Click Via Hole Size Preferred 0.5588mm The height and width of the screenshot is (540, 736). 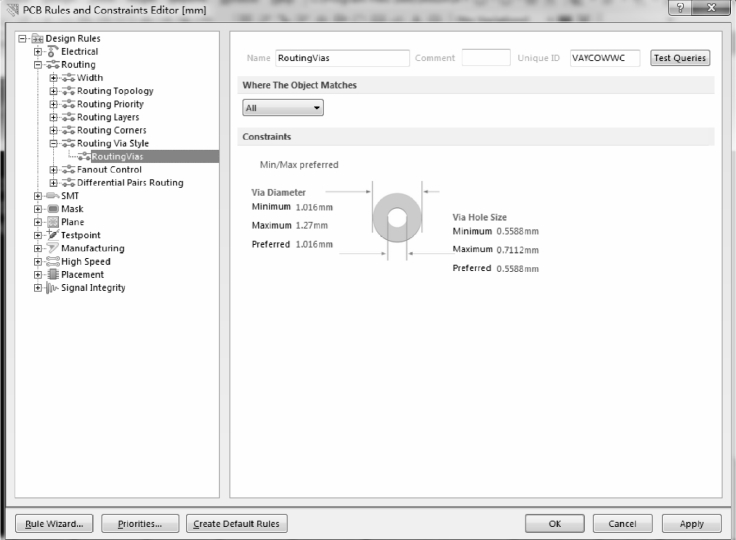click(x=517, y=269)
